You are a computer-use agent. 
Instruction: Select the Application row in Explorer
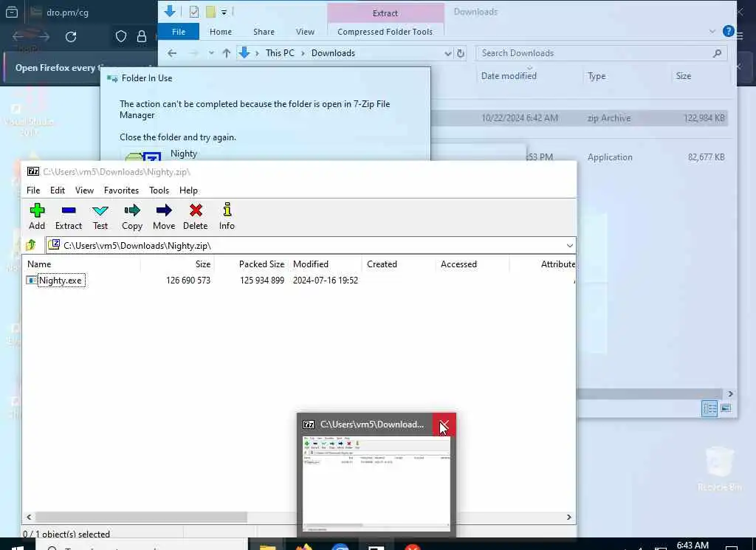627,157
